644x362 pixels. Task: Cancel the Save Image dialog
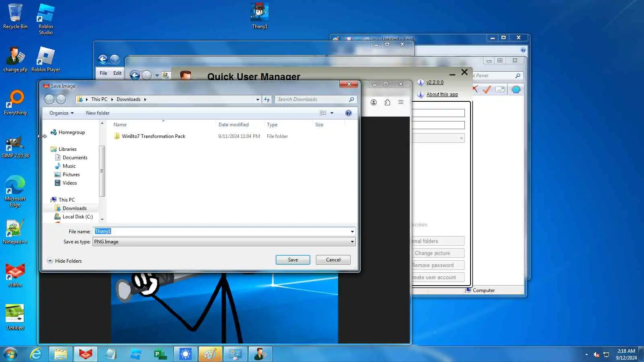point(333,260)
